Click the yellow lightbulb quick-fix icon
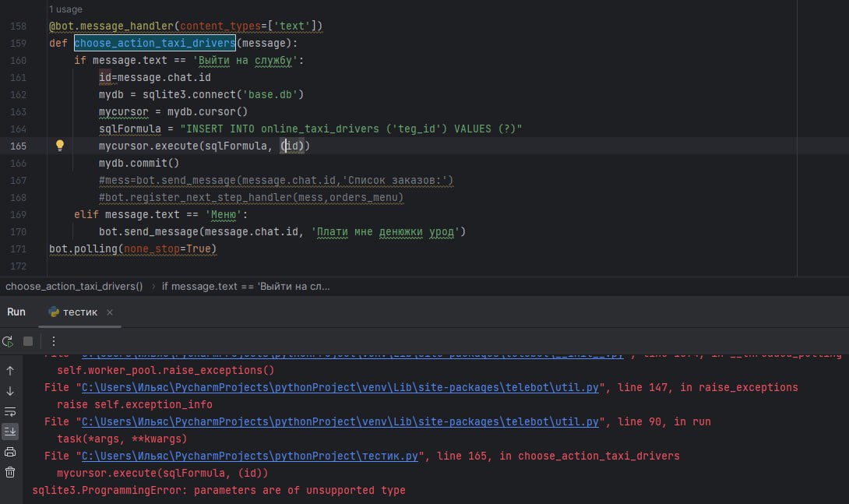 pyautogui.click(x=60, y=146)
